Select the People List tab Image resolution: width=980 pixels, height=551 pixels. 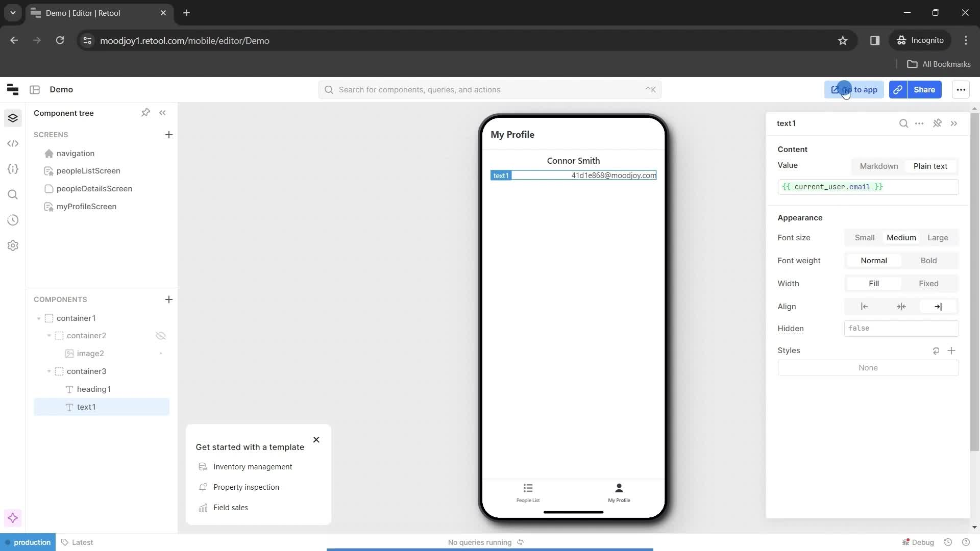coord(528,492)
